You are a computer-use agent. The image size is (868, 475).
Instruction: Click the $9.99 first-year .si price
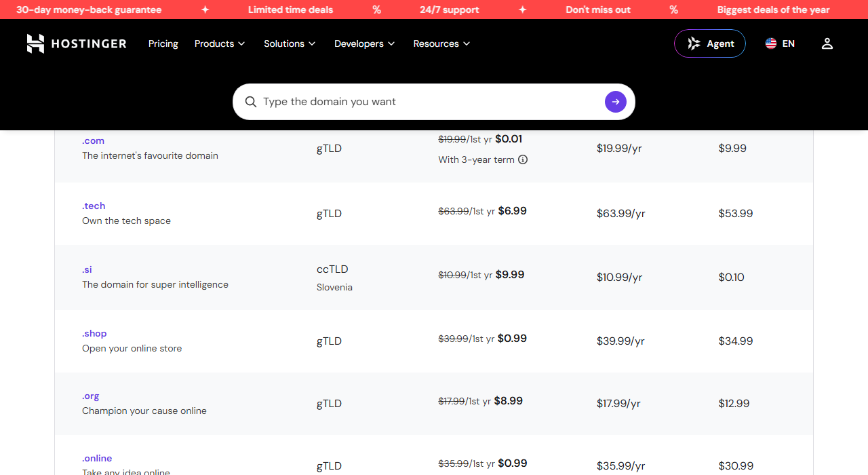(510, 274)
